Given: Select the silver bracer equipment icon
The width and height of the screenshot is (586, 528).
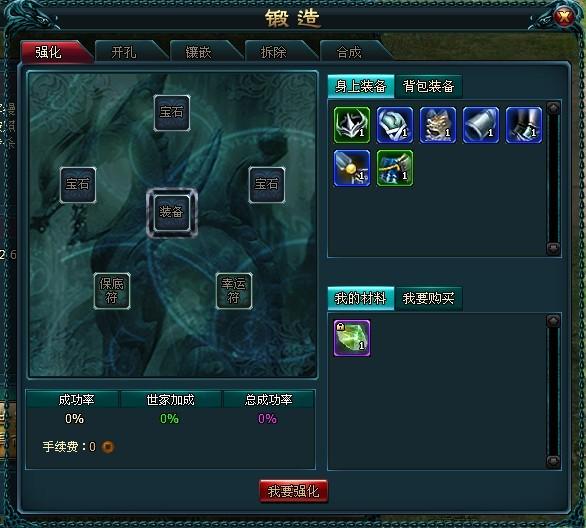Looking at the screenshot, I should (x=481, y=125).
